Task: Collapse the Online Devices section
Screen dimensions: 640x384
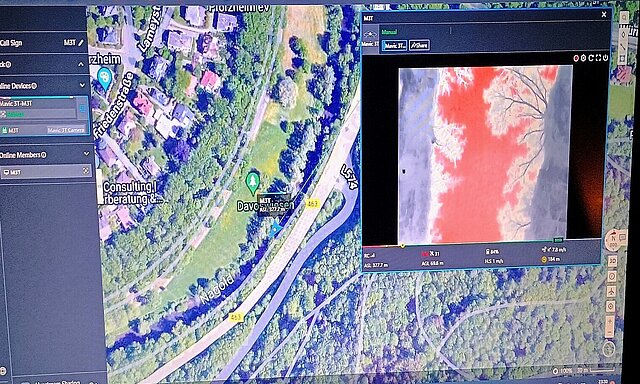Action: click(82, 85)
